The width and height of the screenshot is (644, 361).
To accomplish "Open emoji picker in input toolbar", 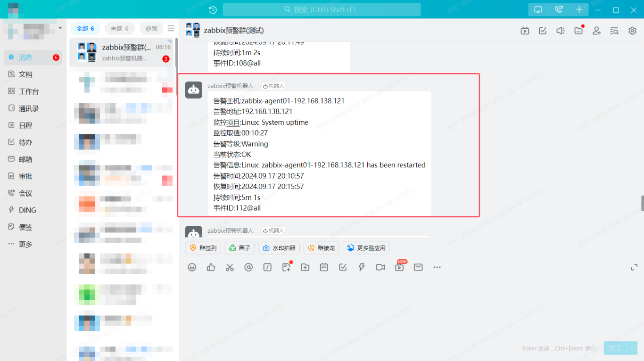I will [192, 267].
